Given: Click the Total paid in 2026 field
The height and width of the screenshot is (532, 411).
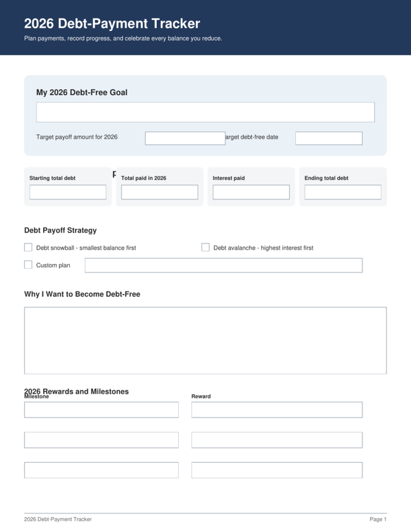Looking at the screenshot, I should [160, 192].
